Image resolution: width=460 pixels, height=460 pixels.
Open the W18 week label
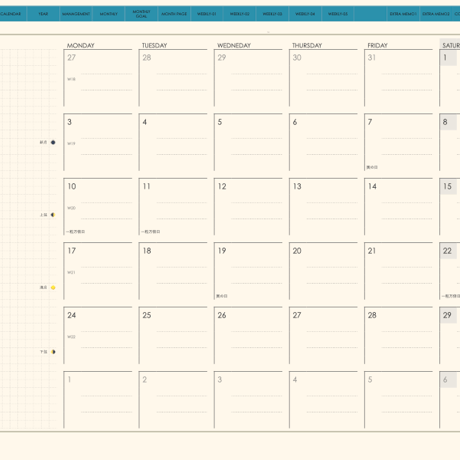[71, 79]
